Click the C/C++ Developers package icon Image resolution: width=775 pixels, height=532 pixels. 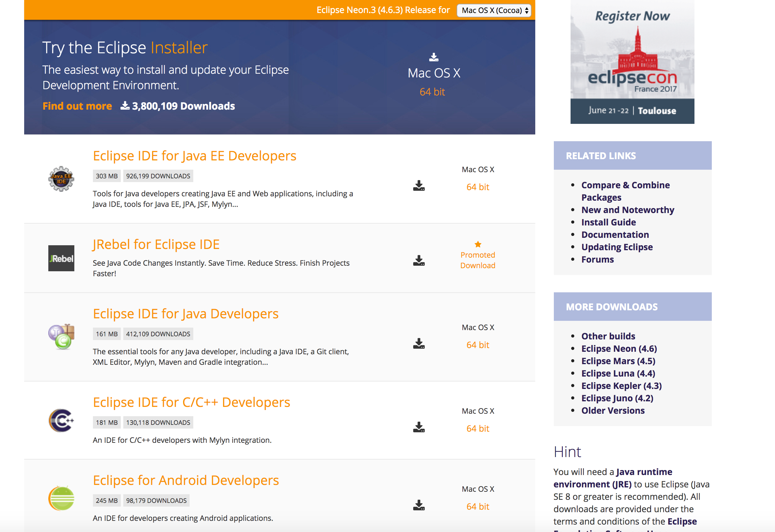click(61, 420)
